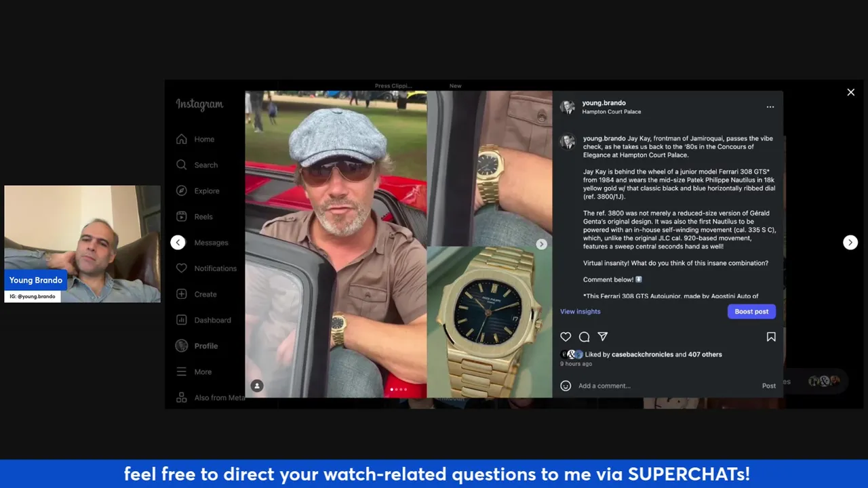This screenshot has width=868, height=488.
Task: Click liker avatars beside Liked by
Action: (x=571, y=354)
